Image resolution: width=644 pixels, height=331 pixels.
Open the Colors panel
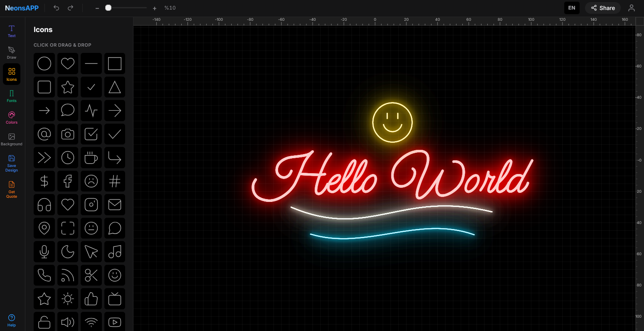11,117
